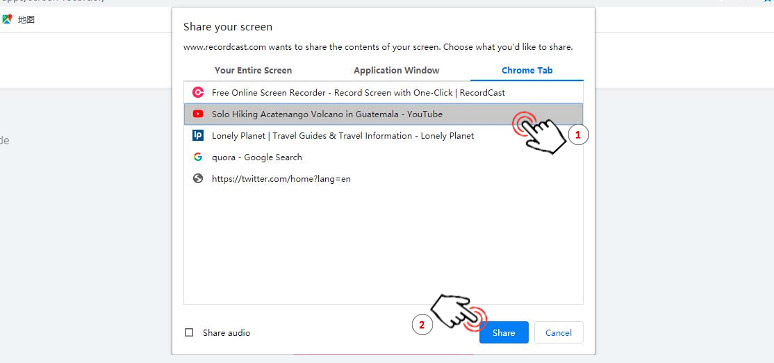Click the blue Share button
The width and height of the screenshot is (774, 363).
coord(503,332)
